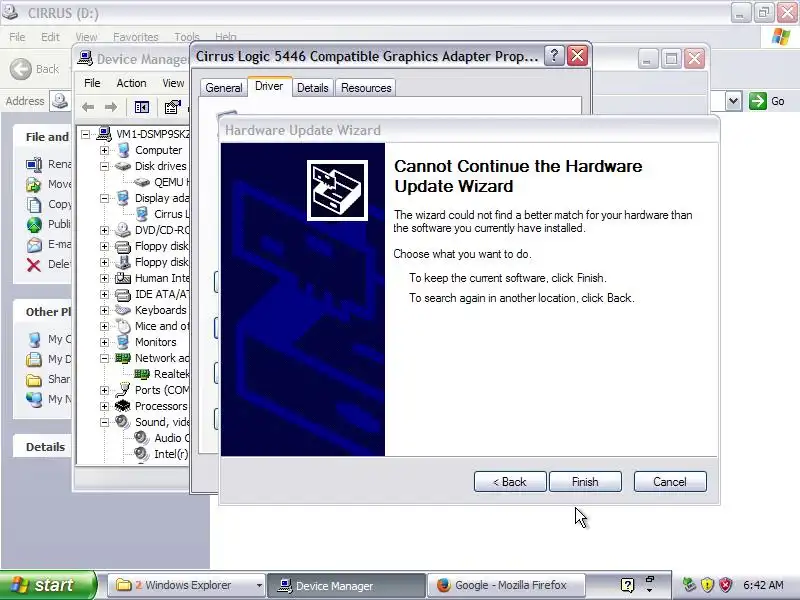Select the Audio Codecs item
The image size is (800, 600).
click(x=171, y=438)
